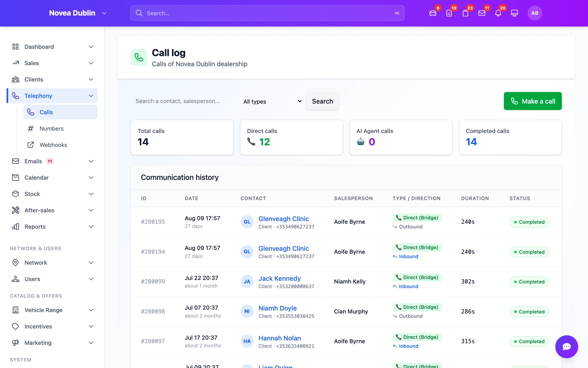
Task: Click the HA avatar for Hannah Nolan
Action: [247, 341]
